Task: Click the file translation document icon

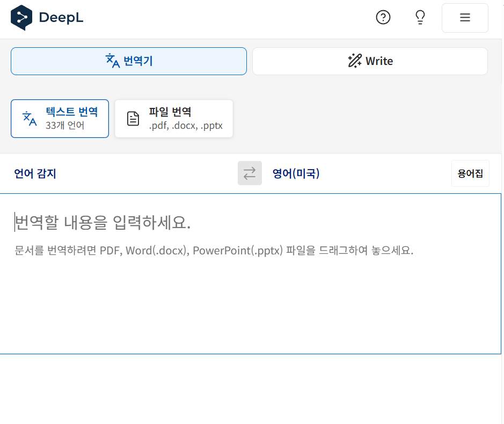Action: click(132, 118)
